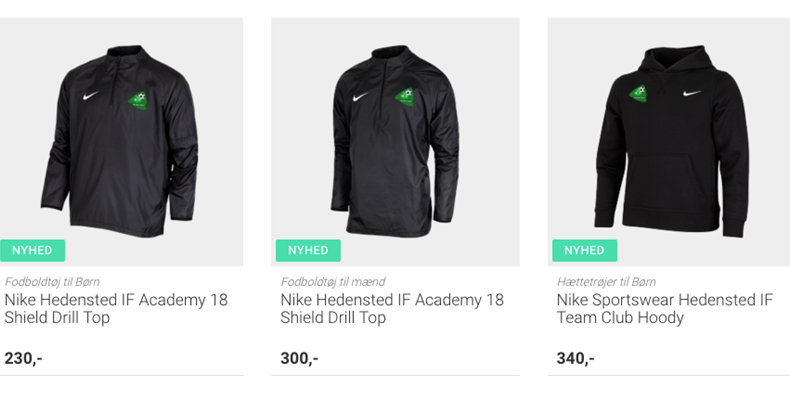
Task: Click the Nike swoosh on the 230,- kids drill top
Action: (91, 97)
